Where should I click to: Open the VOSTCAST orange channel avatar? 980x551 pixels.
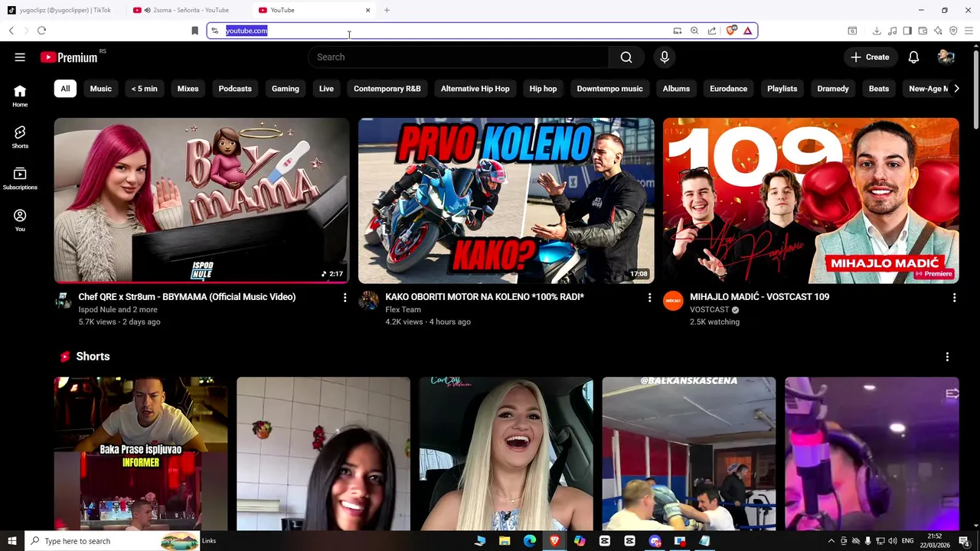tap(673, 301)
